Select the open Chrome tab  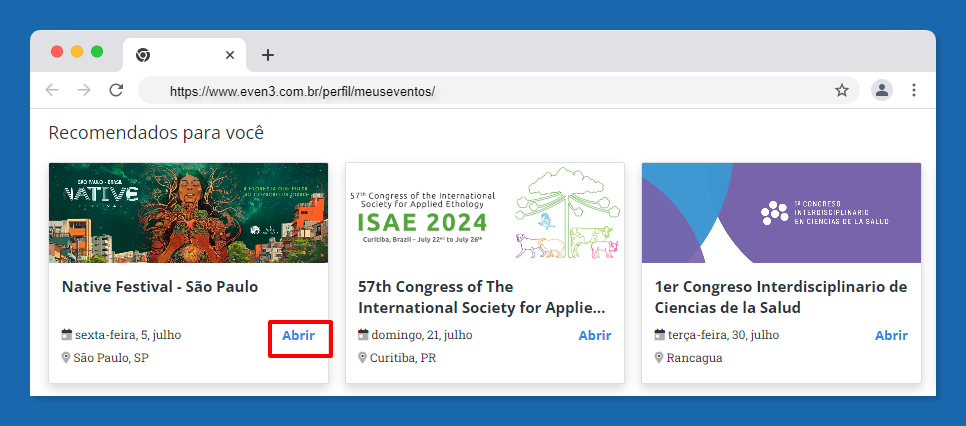pos(185,55)
